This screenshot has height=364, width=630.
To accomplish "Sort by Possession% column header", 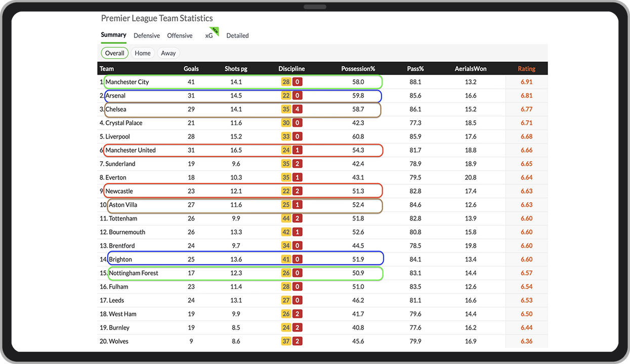I will click(358, 69).
